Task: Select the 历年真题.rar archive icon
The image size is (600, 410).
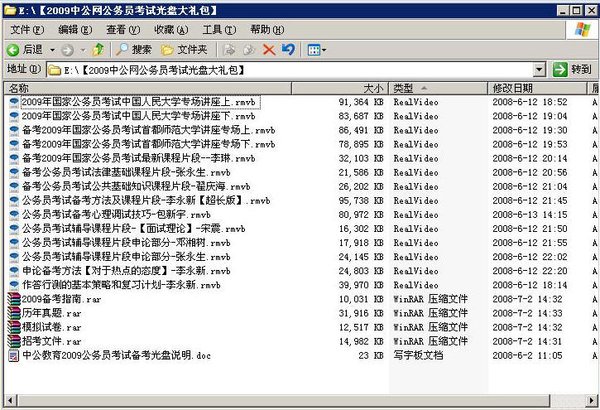Action: (x=14, y=313)
